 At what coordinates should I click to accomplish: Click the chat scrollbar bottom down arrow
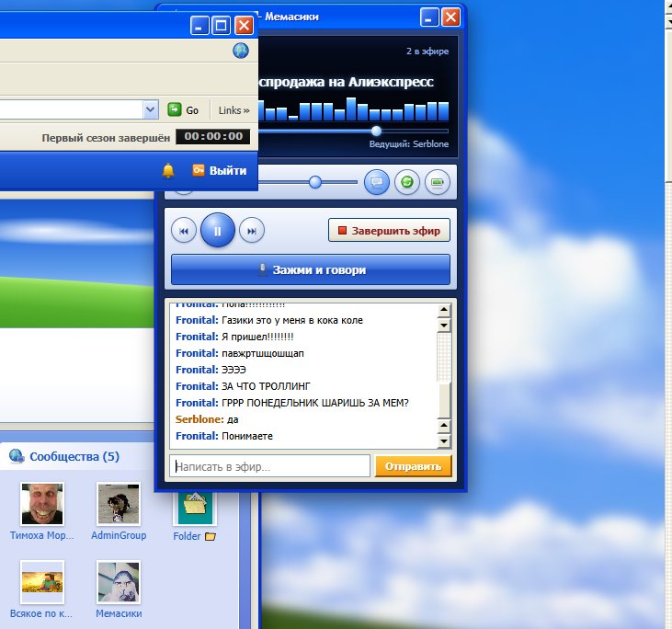(x=444, y=440)
